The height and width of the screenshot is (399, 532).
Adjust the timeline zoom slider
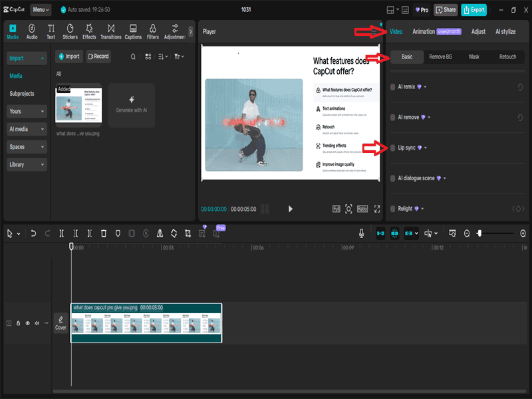tap(479, 233)
